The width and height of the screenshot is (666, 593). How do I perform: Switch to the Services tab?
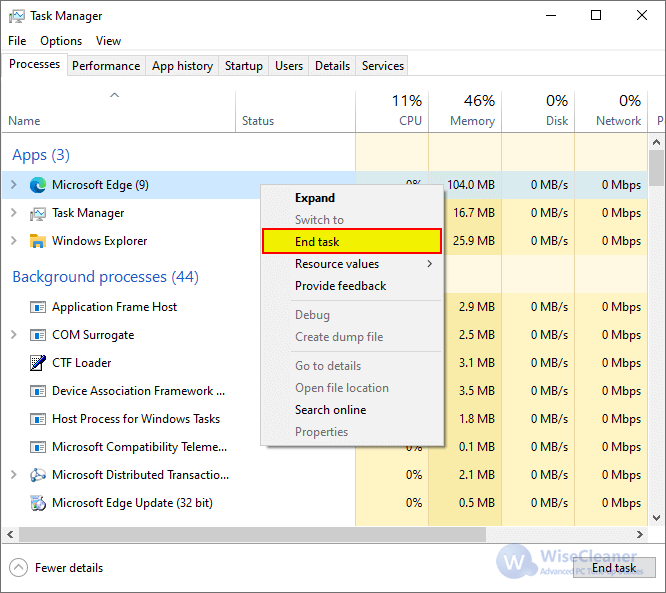point(382,66)
